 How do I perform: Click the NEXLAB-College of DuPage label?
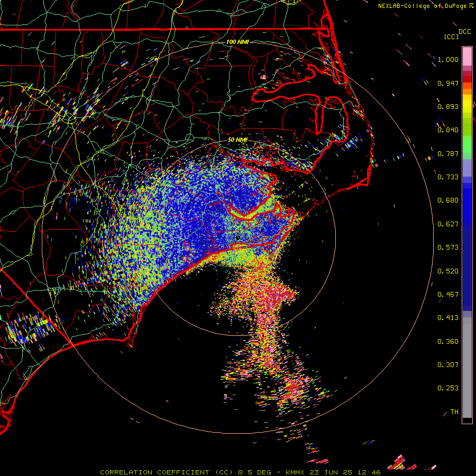pyautogui.click(x=422, y=6)
